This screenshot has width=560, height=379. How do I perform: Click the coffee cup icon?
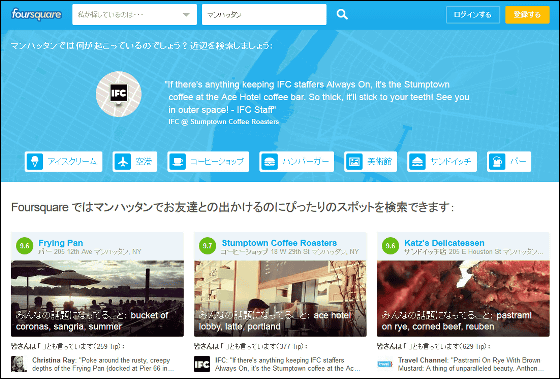click(178, 161)
